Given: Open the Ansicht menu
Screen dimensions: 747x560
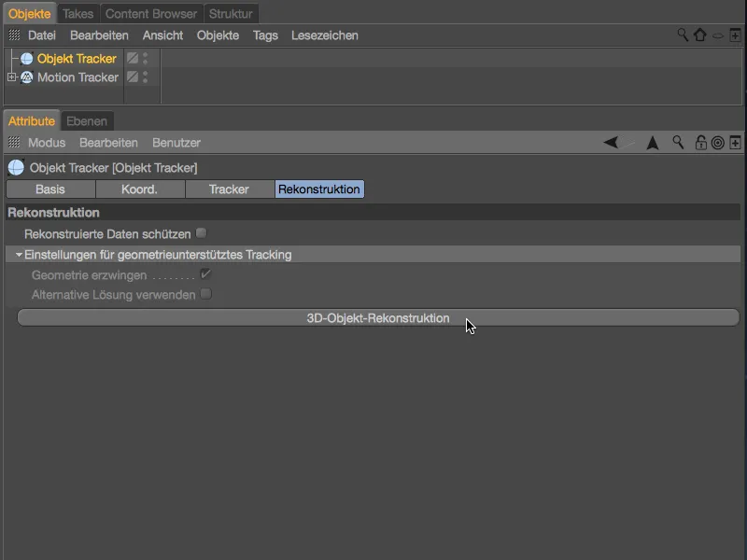Looking at the screenshot, I should click(162, 35).
